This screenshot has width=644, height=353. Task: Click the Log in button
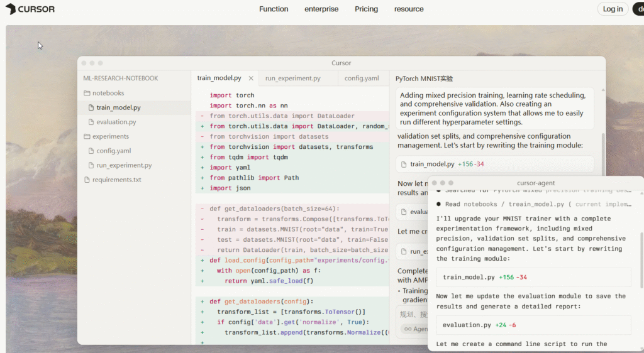click(612, 9)
